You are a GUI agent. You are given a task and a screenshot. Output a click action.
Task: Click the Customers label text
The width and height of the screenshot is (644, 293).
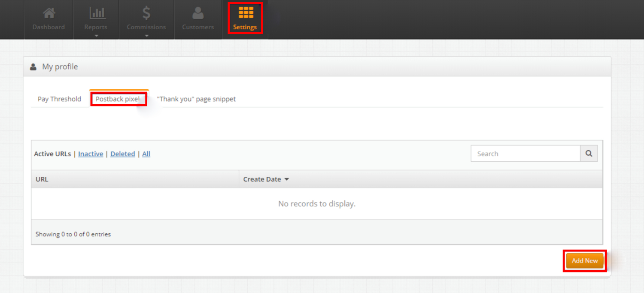198,27
